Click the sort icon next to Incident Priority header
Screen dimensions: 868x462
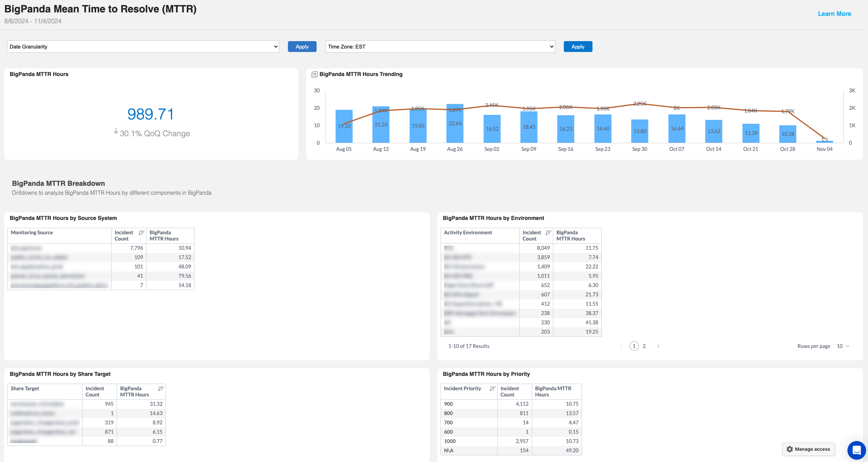pos(493,388)
